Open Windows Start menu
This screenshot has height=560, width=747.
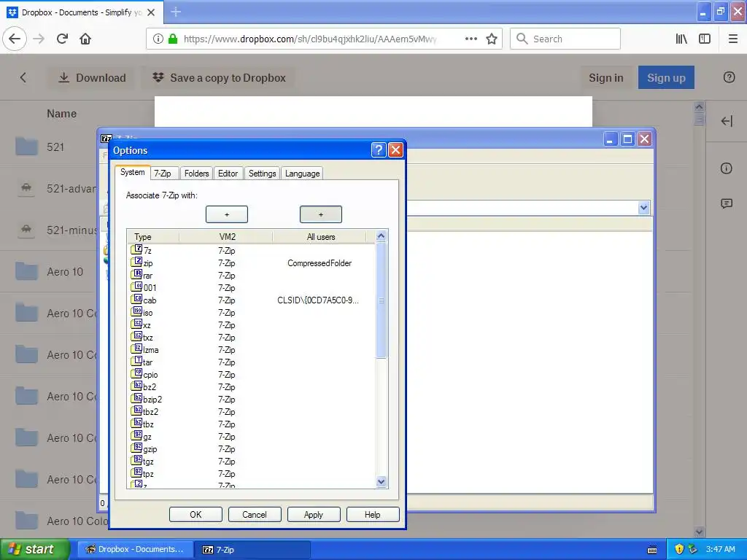[x=34, y=549]
